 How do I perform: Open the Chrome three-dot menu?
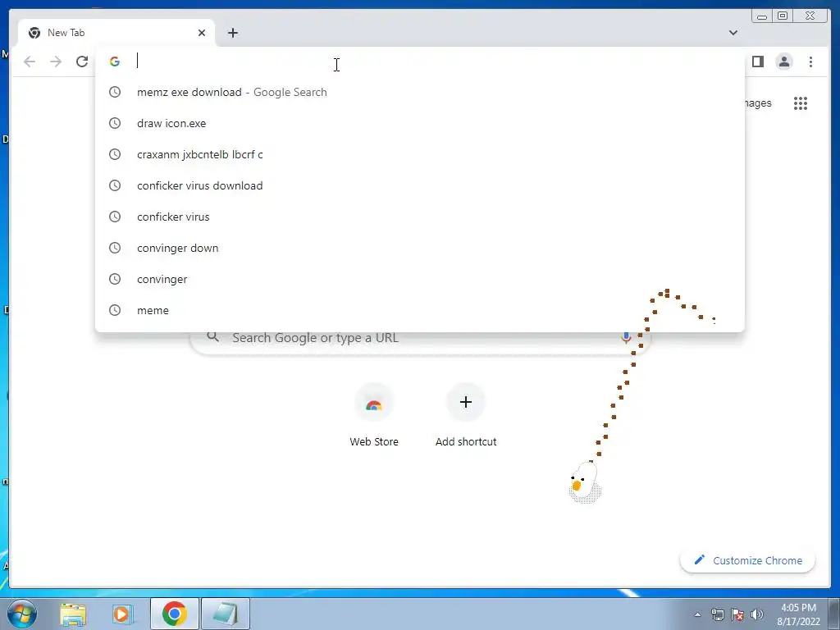810,62
